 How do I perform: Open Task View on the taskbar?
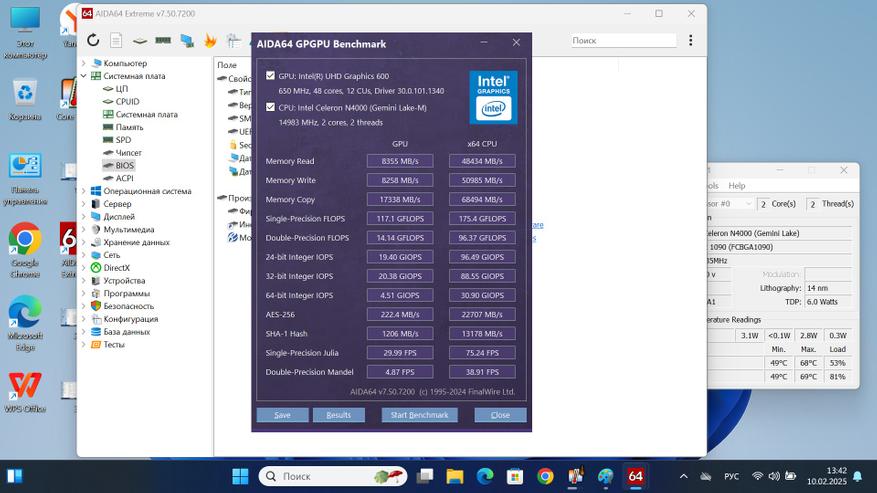point(425,476)
